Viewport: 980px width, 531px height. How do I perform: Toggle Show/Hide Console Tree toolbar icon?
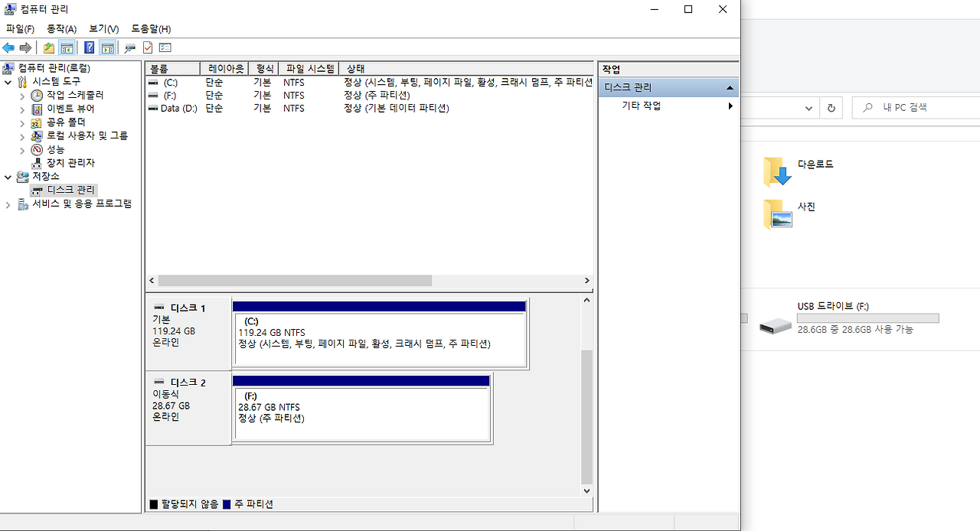tap(67, 47)
